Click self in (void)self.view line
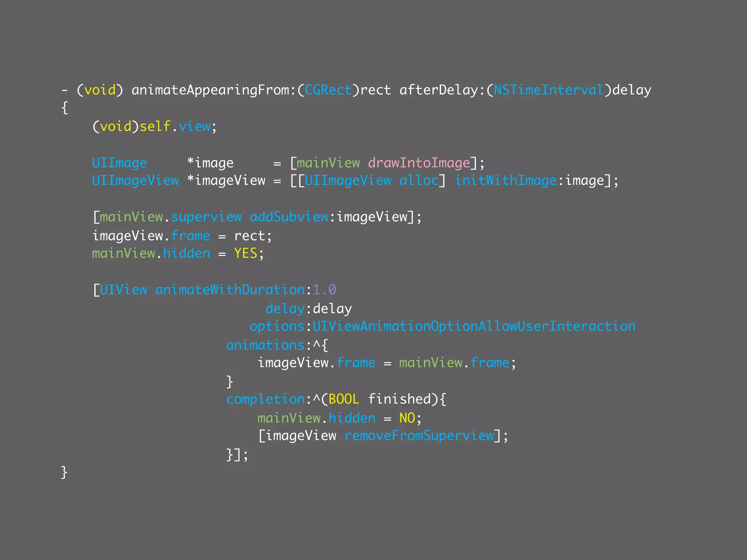 [155, 126]
